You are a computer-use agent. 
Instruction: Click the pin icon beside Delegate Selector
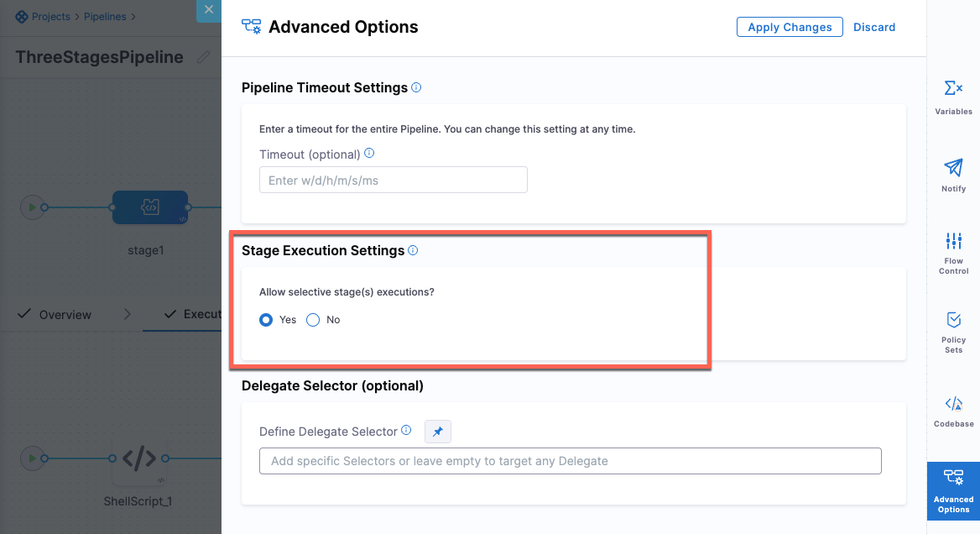438,432
